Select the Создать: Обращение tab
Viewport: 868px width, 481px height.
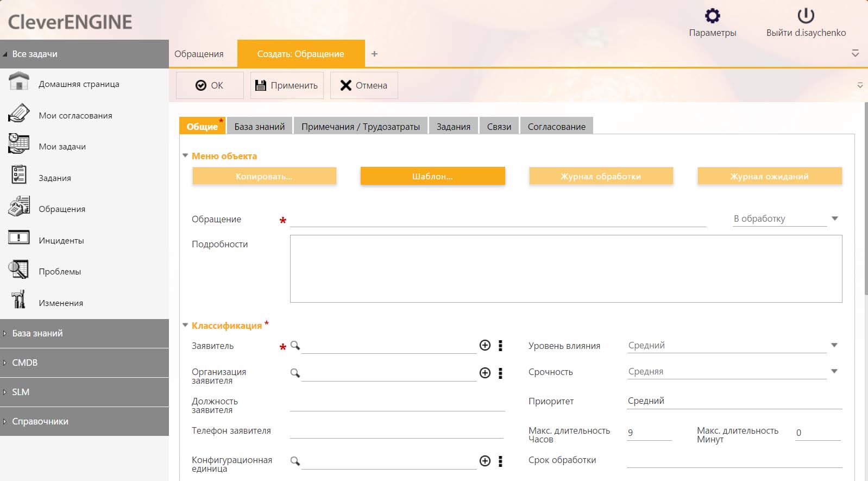(x=300, y=54)
